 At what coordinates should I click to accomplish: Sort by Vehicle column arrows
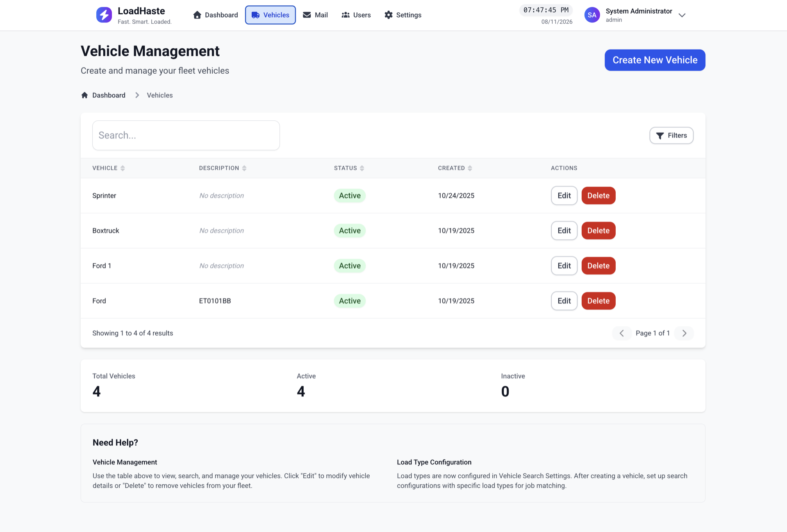coord(123,168)
